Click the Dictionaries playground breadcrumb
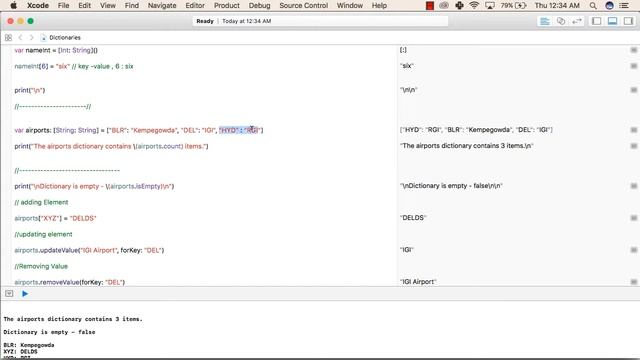The height and width of the screenshot is (360, 640). (64, 38)
